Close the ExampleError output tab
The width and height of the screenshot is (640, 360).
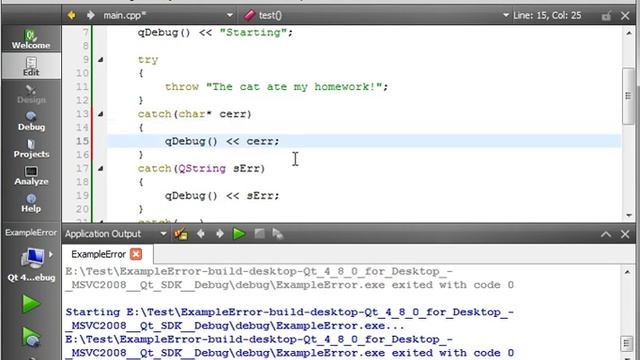[x=136, y=254]
